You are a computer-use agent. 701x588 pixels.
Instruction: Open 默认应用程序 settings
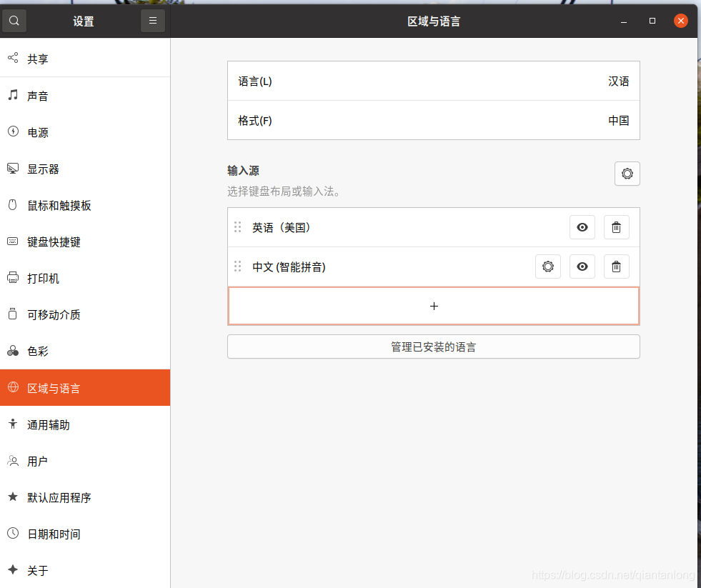pyautogui.click(x=85, y=497)
